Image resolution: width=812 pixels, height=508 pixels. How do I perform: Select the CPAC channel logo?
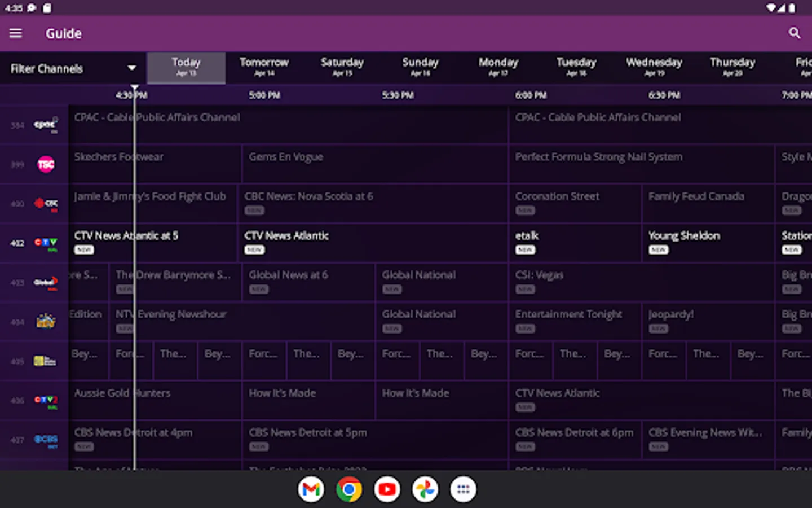click(46, 125)
